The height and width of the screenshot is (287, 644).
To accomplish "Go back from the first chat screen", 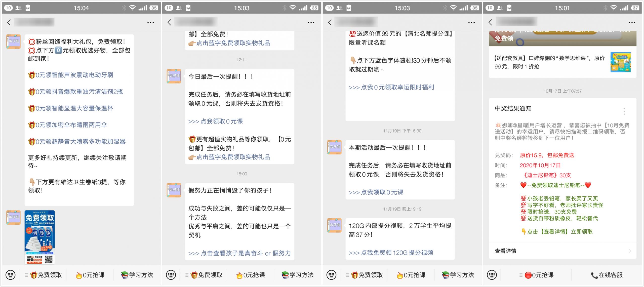I will coord(9,22).
